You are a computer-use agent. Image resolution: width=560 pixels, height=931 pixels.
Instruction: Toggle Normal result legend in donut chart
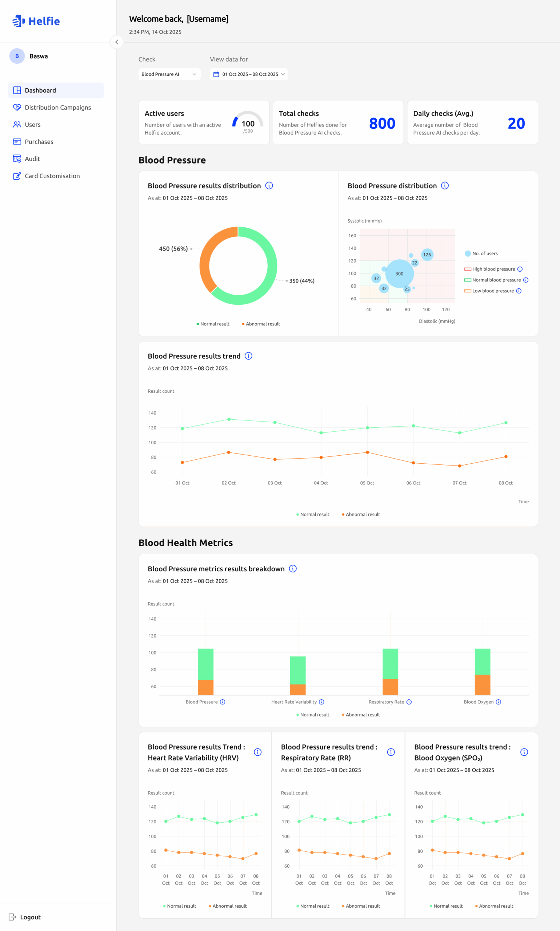coord(213,324)
